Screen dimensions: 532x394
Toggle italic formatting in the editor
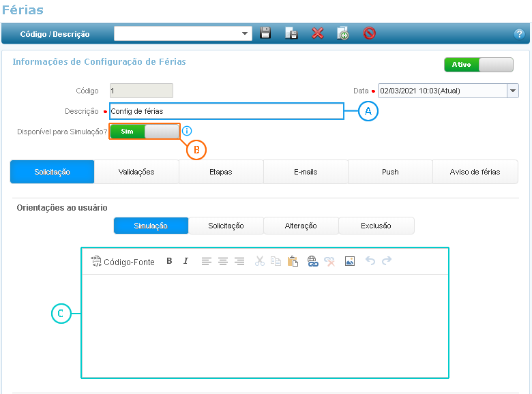point(186,261)
